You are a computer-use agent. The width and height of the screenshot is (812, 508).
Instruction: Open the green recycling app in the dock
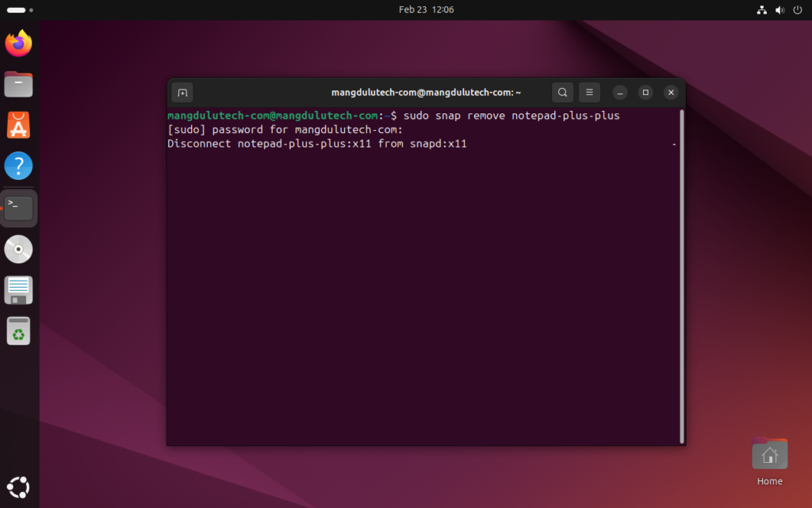click(x=18, y=330)
